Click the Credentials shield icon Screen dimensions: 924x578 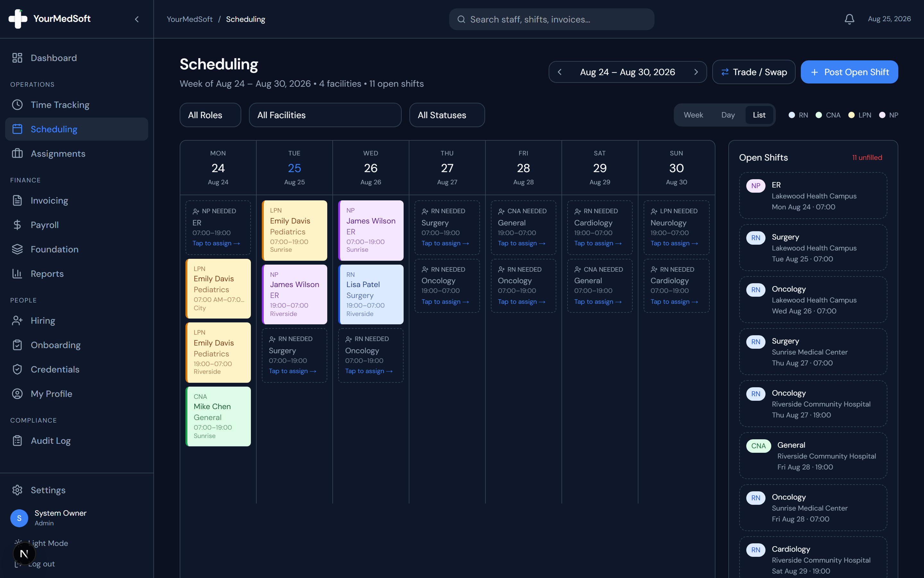[17, 369]
